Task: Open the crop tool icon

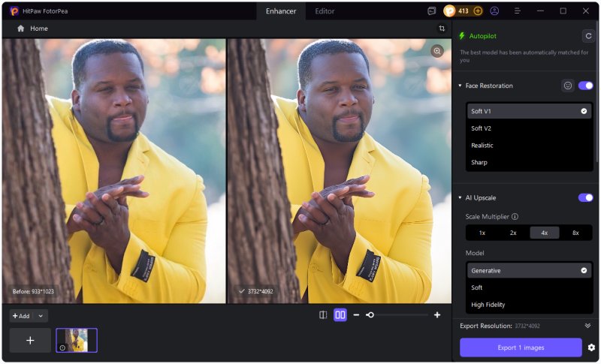Action: point(442,29)
